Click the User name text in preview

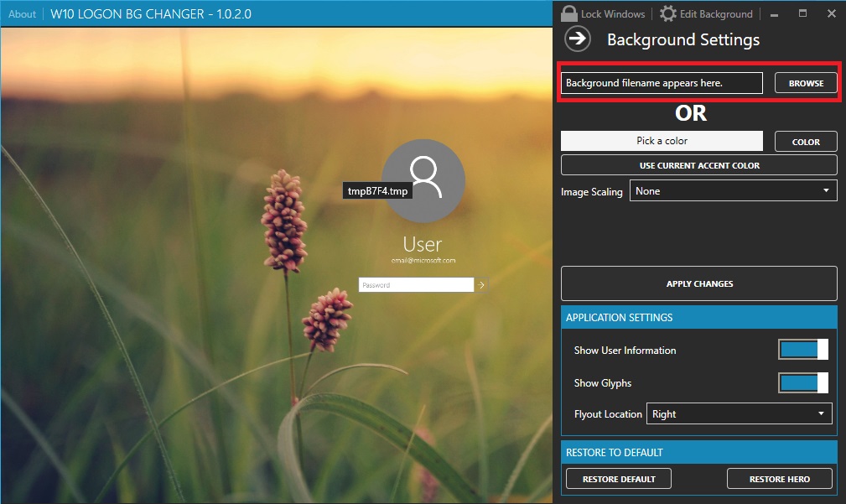tap(423, 244)
